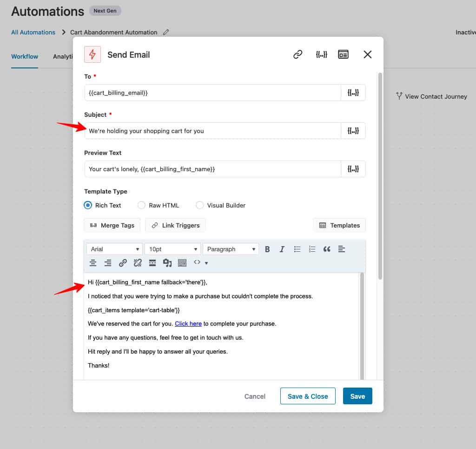Click the email editor's vertical scrollbar
476x449 pixels.
point(362,326)
